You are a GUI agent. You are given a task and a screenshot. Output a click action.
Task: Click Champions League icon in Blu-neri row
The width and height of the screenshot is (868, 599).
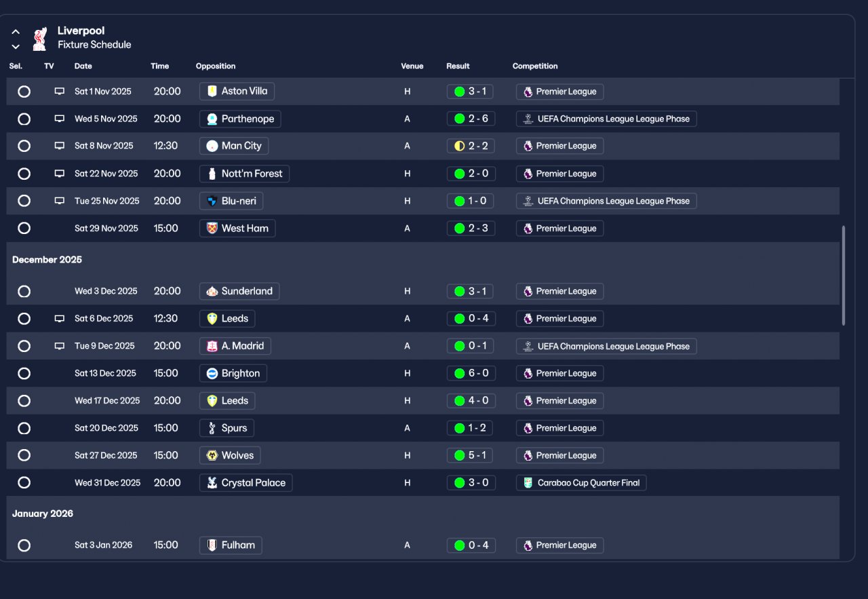tap(528, 201)
